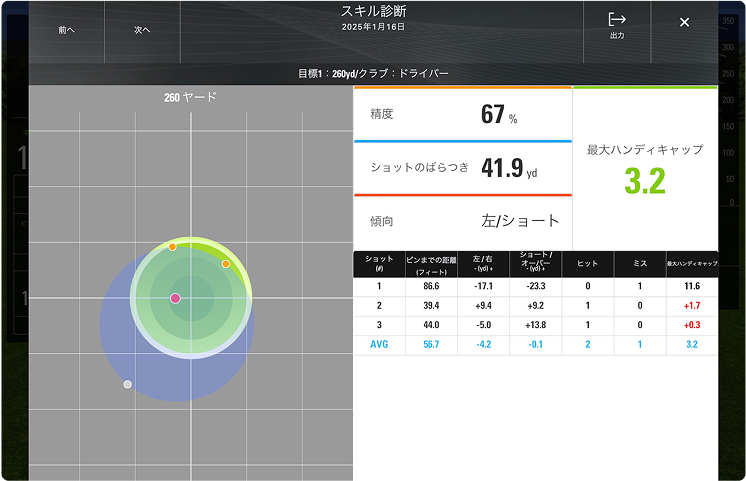The image size is (746, 481).
Task: Click the blue dispersion circle area
Action: (130, 350)
